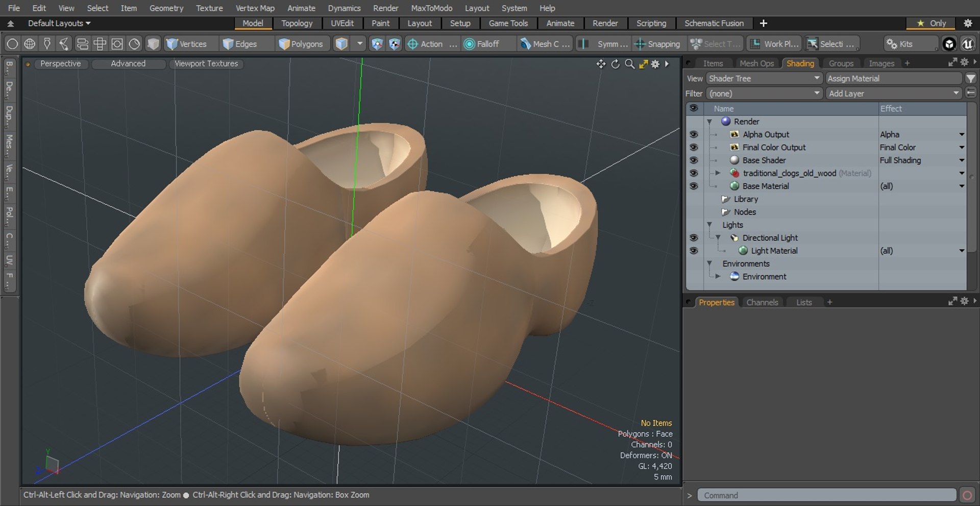The image size is (980, 506).
Task: Toggle visibility of Alpha Output
Action: pyautogui.click(x=693, y=134)
